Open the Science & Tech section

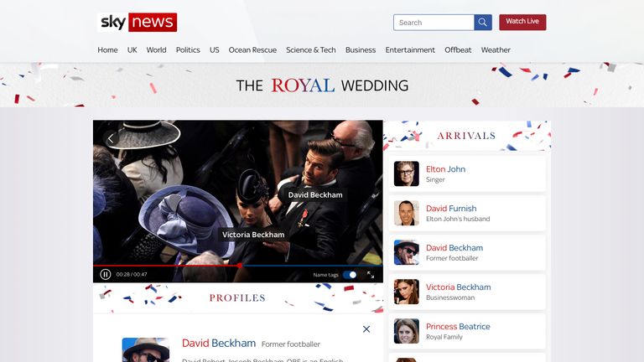pyautogui.click(x=311, y=50)
